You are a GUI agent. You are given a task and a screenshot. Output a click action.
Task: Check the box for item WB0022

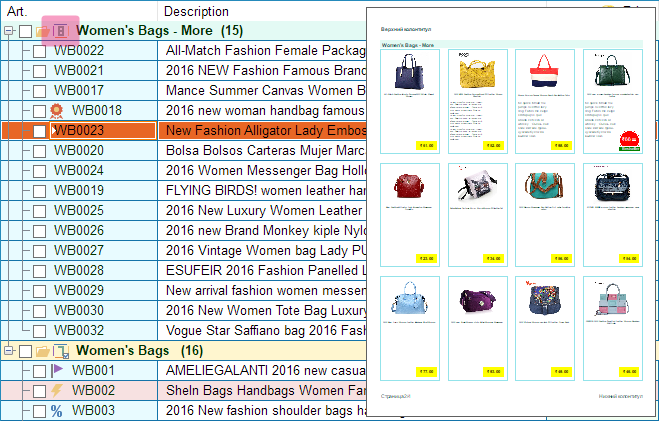tap(39, 50)
